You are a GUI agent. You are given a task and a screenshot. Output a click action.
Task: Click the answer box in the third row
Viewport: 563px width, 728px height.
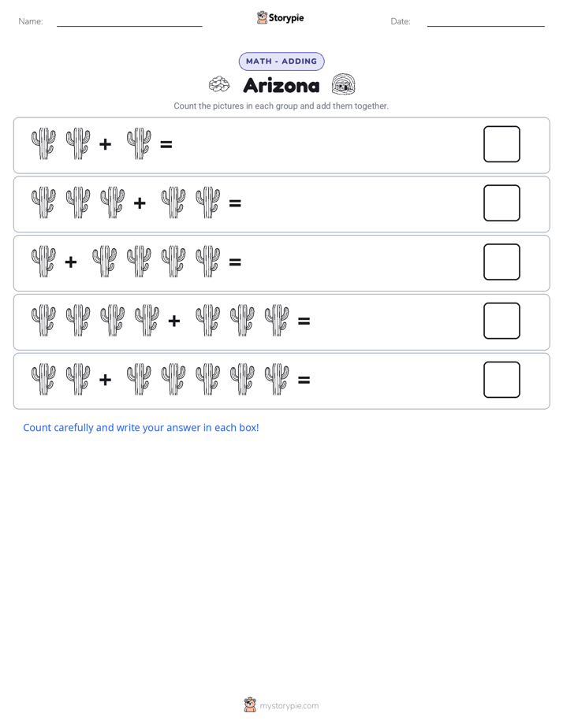(501, 262)
